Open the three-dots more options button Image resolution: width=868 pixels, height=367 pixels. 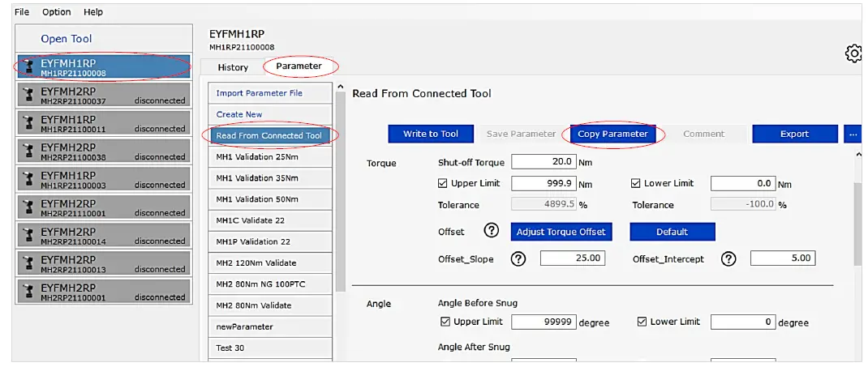[x=853, y=134]
